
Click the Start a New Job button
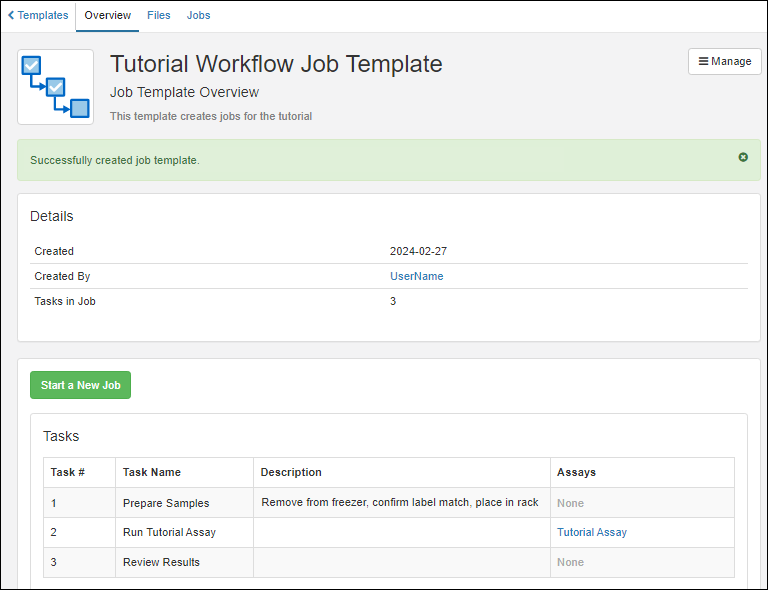(80, 385)
